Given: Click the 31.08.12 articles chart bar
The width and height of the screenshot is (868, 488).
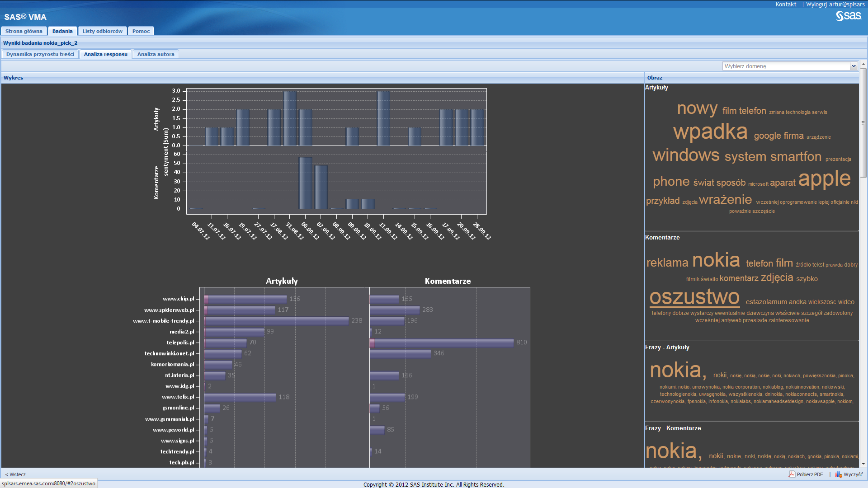Looking at the screenshot, I should tap(290, 118).
